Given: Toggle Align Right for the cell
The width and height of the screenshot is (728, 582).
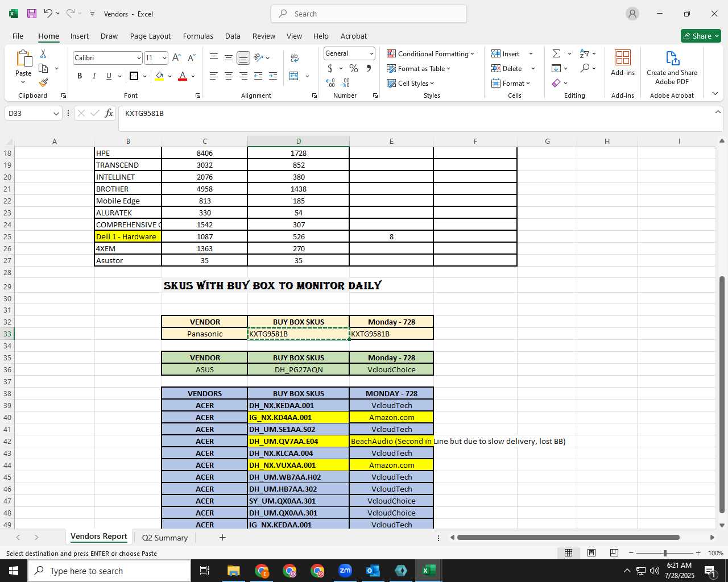Looking at the screenshot, I should pos(243,76).
